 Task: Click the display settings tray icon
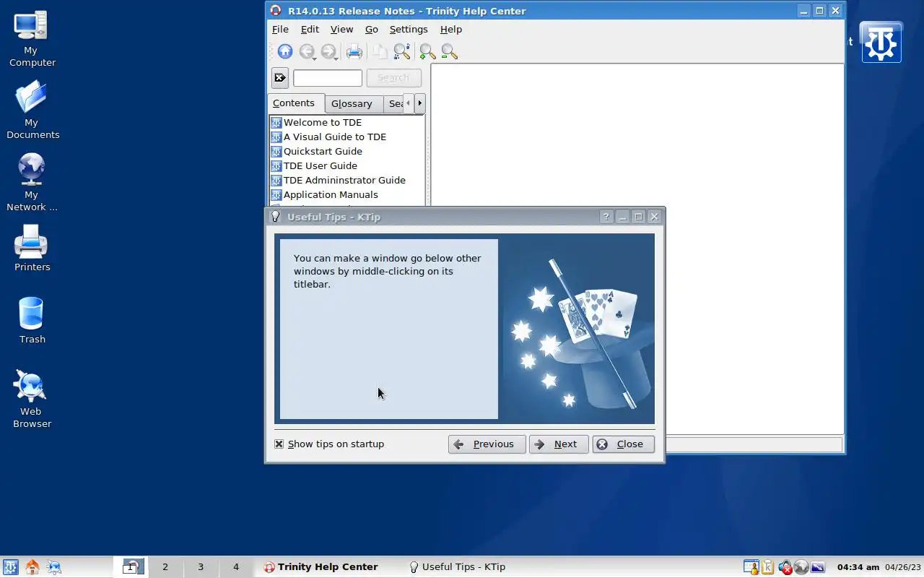817,567
